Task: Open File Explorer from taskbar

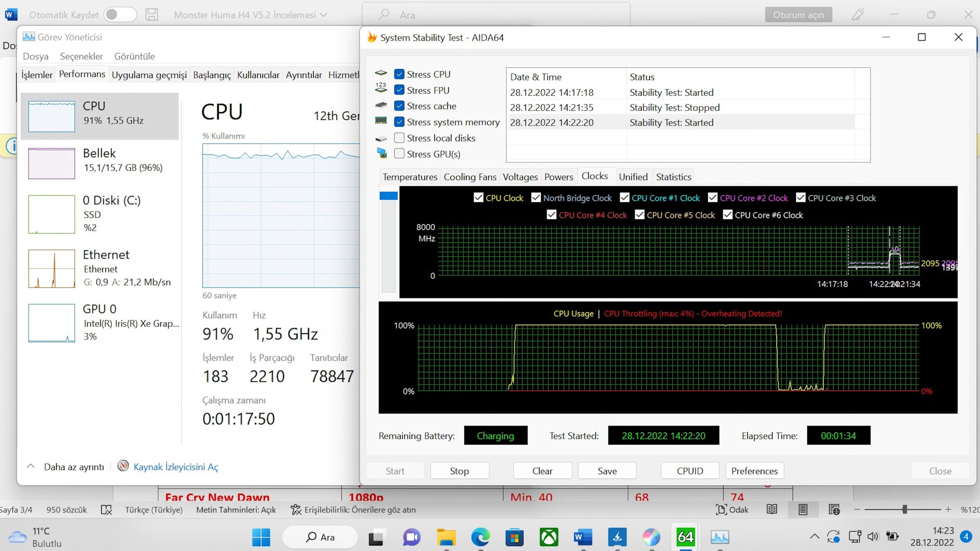Action: 446,537
